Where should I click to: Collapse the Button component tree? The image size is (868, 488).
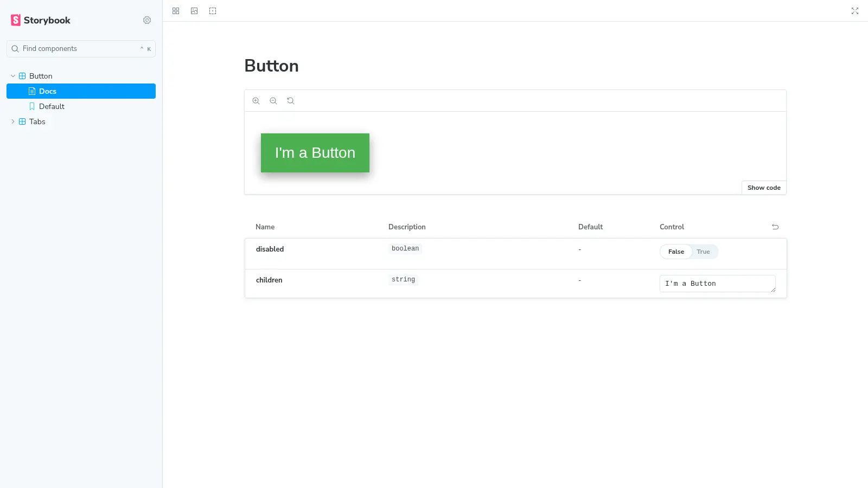[13, 76]
